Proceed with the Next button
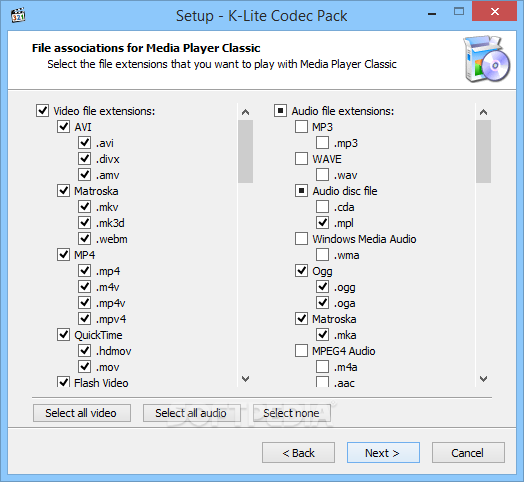This screenshot has width=524, height=482. tap(383, 453)
